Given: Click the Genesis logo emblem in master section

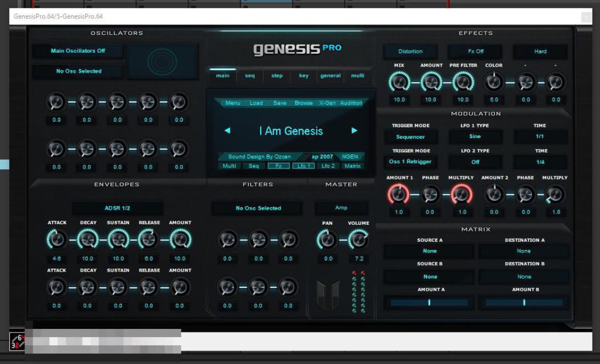Looking at the screenshot, I should (328, 295).
